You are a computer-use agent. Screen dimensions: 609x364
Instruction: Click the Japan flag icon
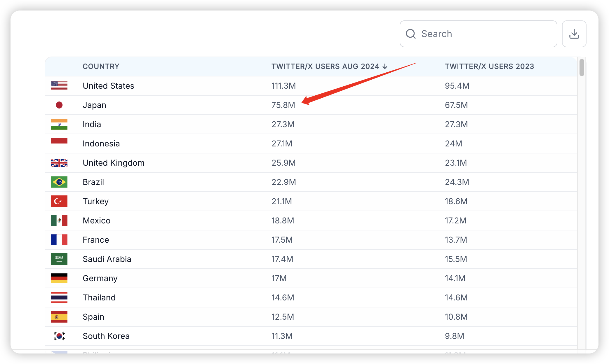[x=59, y=105]
